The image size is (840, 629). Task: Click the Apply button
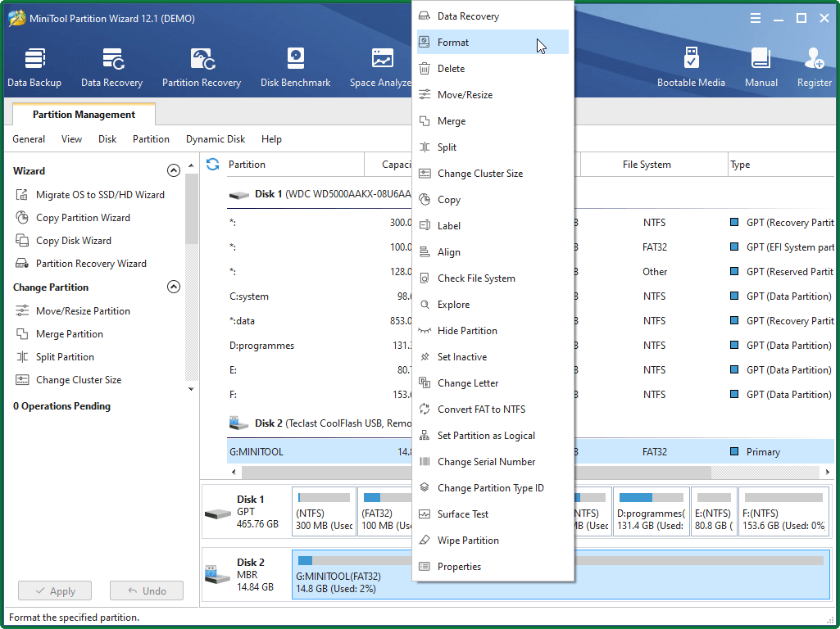pyautogui.click(x=55, y=591)
